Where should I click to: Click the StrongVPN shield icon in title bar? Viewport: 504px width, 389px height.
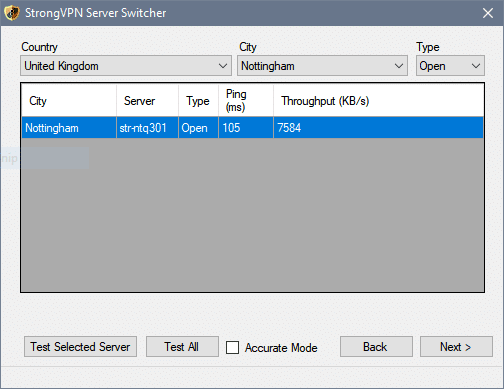pyautogui.click(x=12, y=13)
